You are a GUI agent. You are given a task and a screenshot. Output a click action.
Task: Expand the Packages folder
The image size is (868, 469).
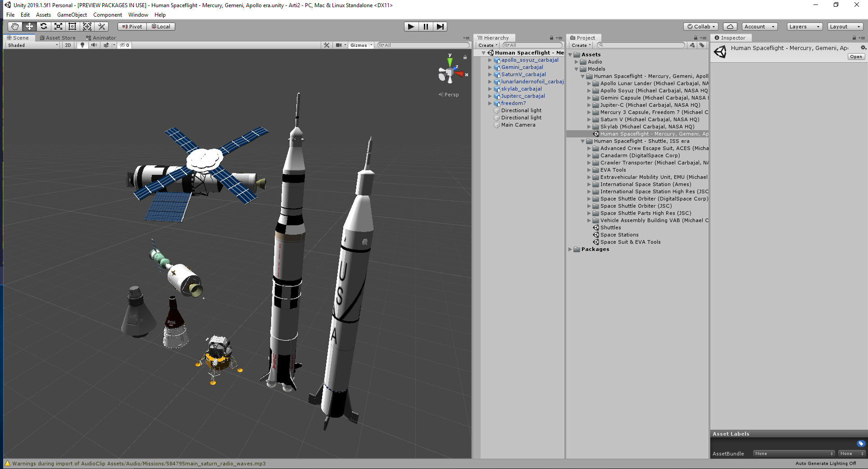click(x=571, y=249)
